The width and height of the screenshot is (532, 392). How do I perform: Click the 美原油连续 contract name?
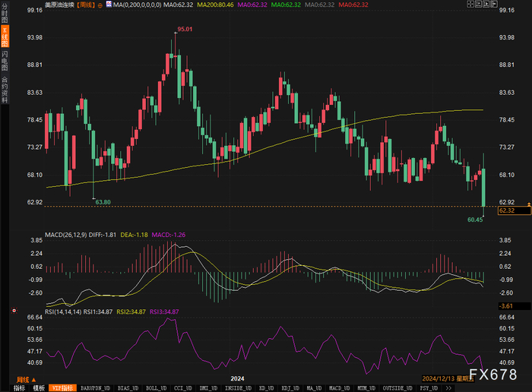(59, 5)
